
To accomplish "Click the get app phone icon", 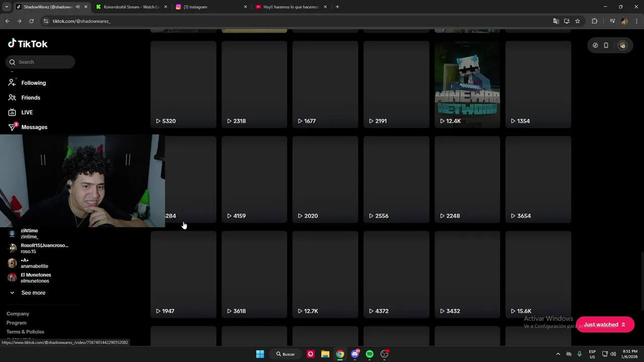I will click(x=606, y=45).
